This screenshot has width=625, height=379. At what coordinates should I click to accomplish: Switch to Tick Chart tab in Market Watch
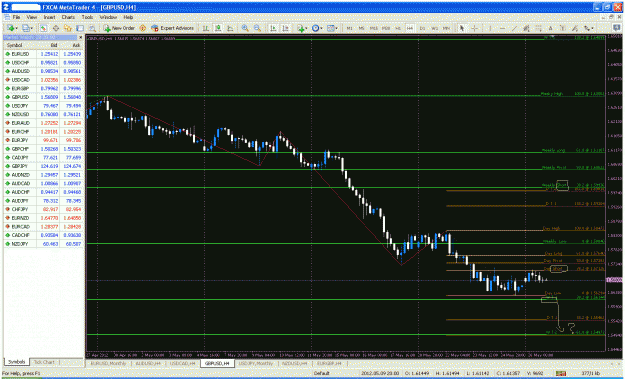click(44, 362)
